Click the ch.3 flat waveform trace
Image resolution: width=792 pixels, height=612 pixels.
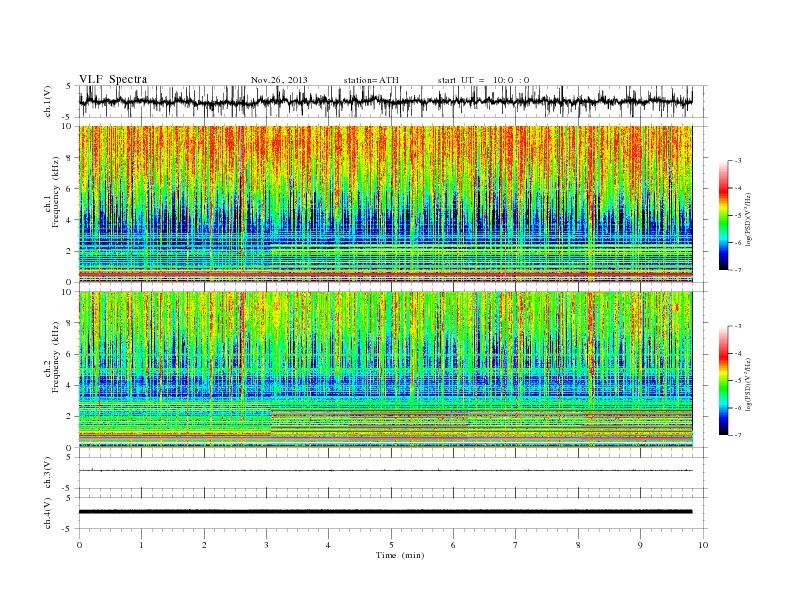coord(386,471)
